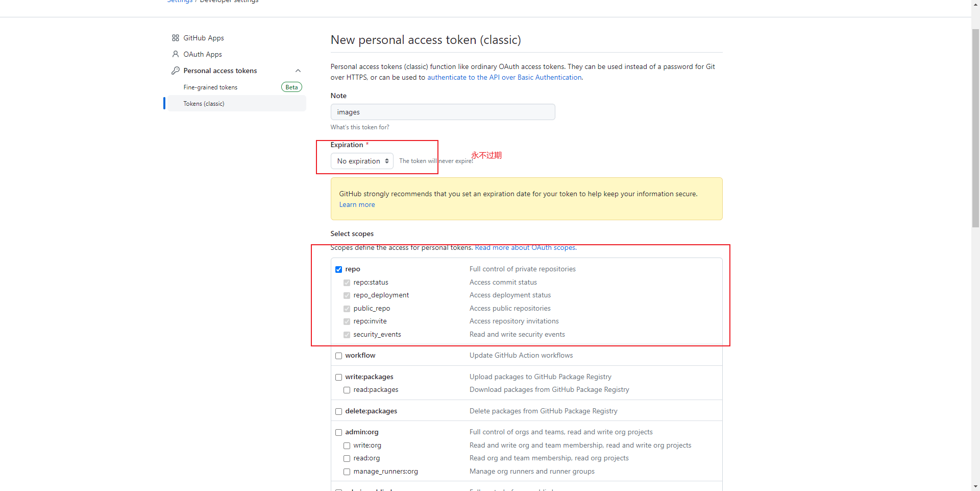
Task: Click the Note input field
Action: 443,112
